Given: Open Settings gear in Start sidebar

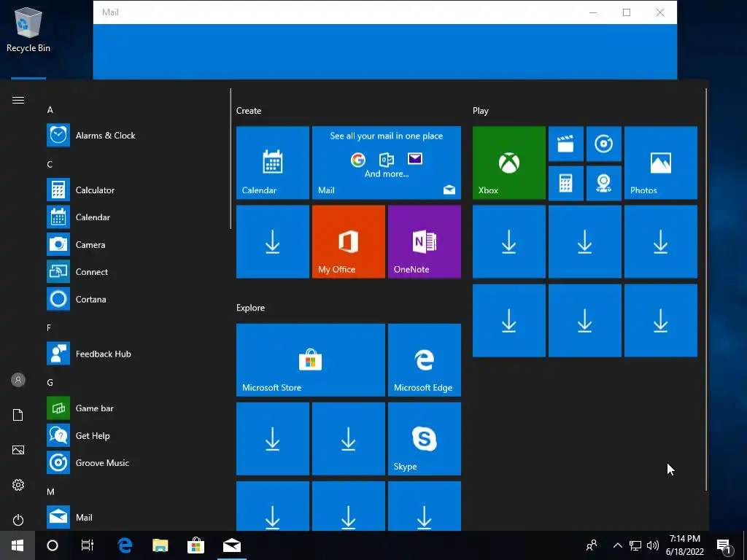Looking at the screenshot, I should click(x=18, y=485).
